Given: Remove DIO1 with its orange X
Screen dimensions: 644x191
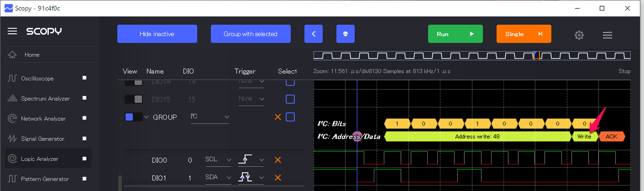Looking at the screenshot, I should 277,178.
